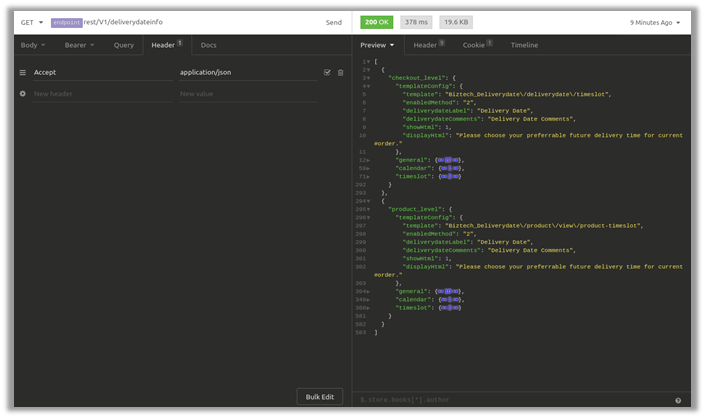
Task: Click the purple endpoint variable tag in URL
Action: pos(66,22)
